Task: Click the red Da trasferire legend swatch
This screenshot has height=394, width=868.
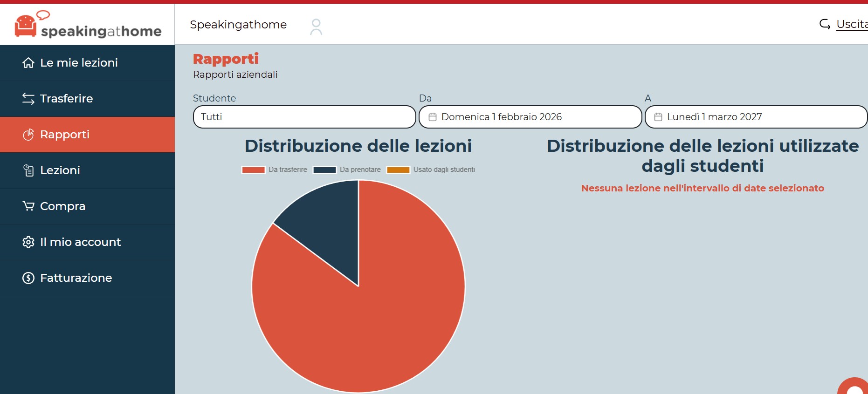Action: click(253, 170)
